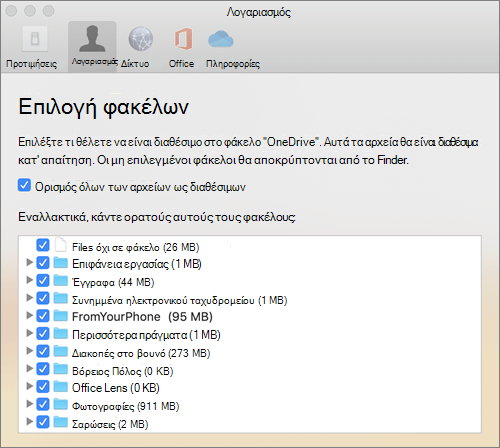Expand the Περισσότερα πράγματα folder triangle
Viewport: 500px width, 448px height.
coord(29,333)
